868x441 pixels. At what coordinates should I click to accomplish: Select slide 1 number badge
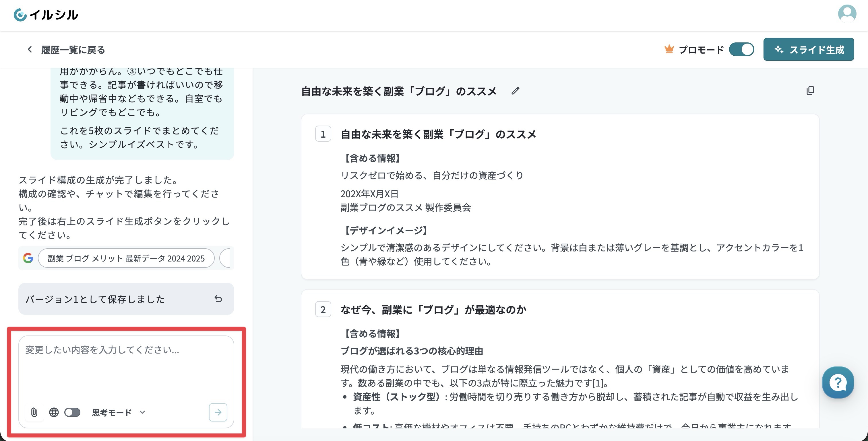(x=323, y=134)
